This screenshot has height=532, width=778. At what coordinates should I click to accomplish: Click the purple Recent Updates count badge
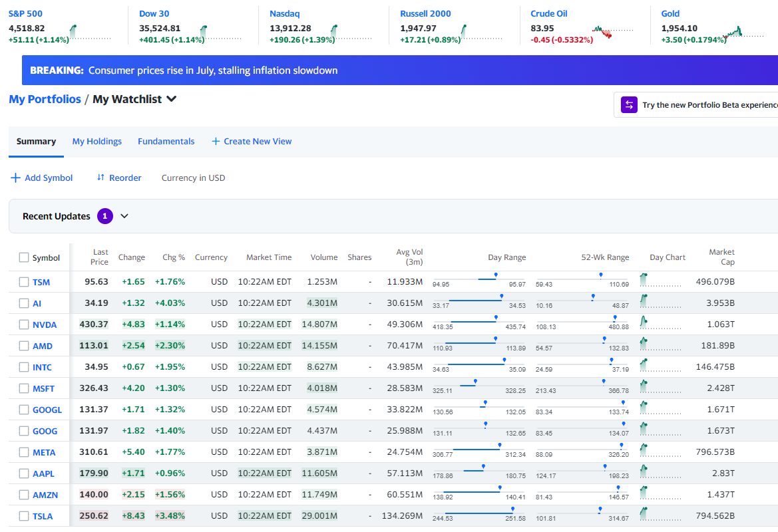click(x=104, y=216)
